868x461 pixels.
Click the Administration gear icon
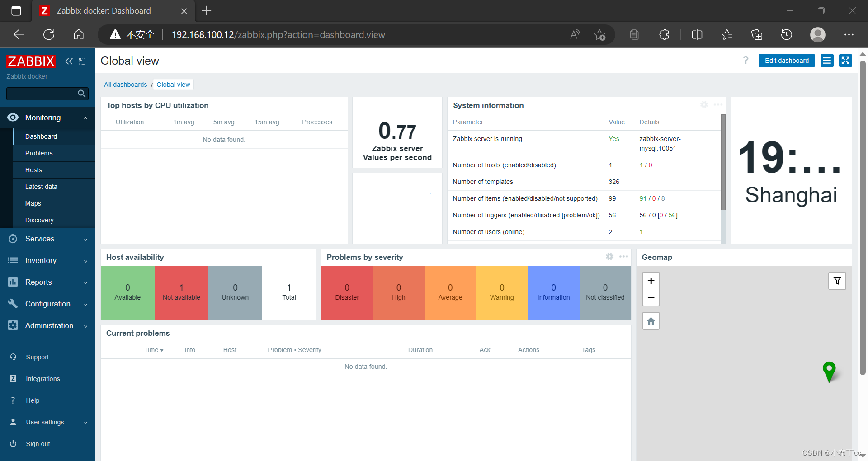[x=13, y=325]
